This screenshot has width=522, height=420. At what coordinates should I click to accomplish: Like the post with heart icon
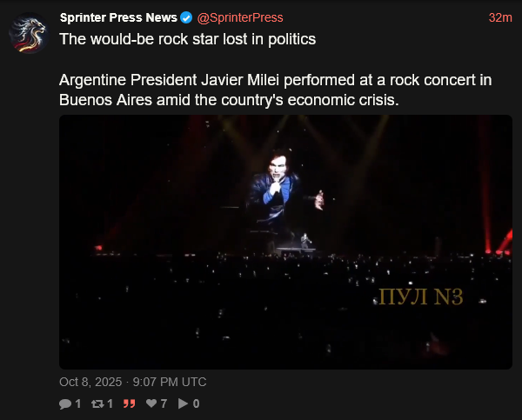pyautogui.click(x=151, y=403)
